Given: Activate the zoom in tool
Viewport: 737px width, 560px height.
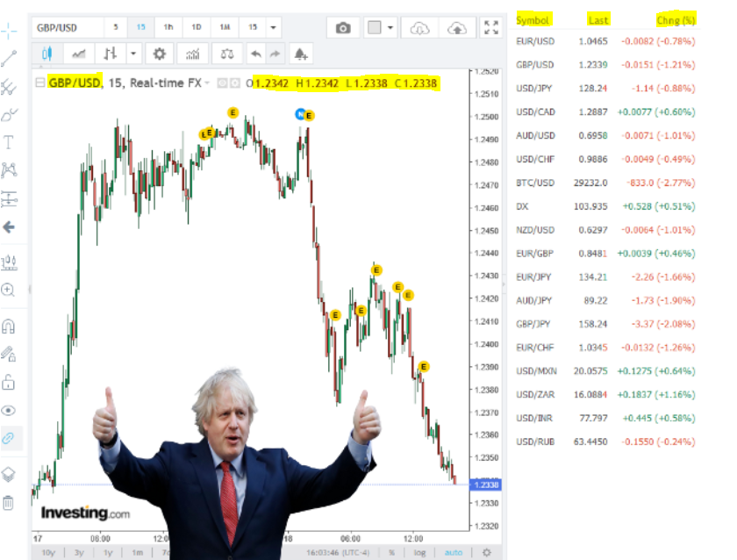Looking at the screenshot, I should (9, 290).
